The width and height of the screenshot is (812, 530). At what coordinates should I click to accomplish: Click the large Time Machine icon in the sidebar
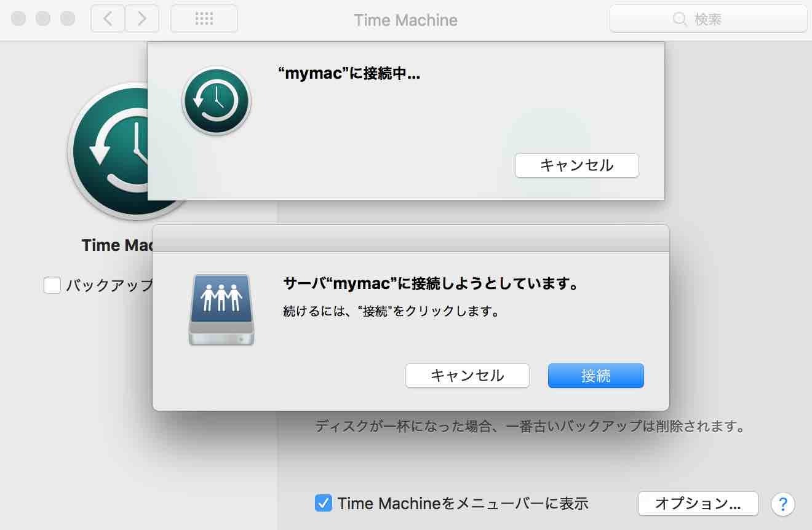tap(108, 151)
